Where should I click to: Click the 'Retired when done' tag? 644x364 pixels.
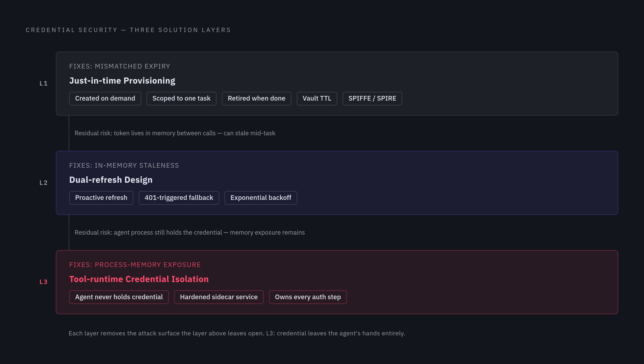coord(256,99)
